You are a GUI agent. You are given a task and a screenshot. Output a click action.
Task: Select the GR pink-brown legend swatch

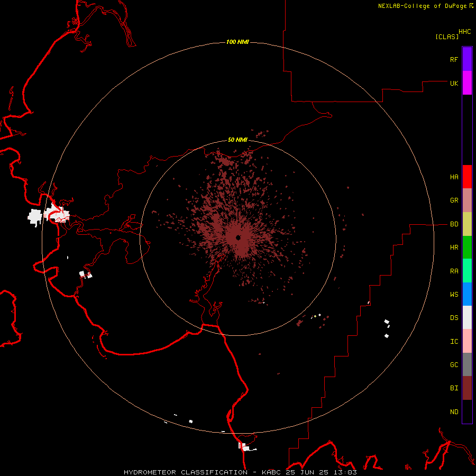[x=467, y=200]
